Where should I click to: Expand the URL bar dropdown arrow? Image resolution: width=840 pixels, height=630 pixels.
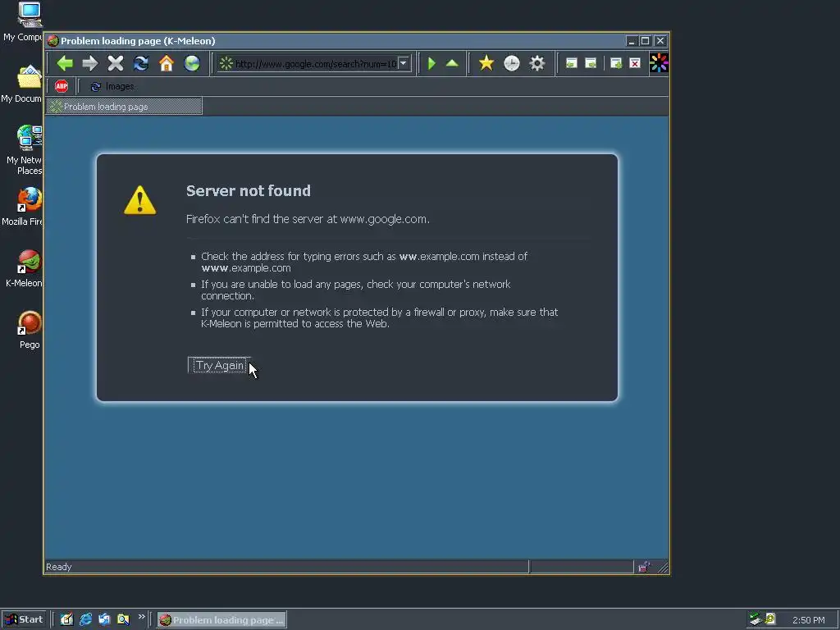tap(404, 64)
